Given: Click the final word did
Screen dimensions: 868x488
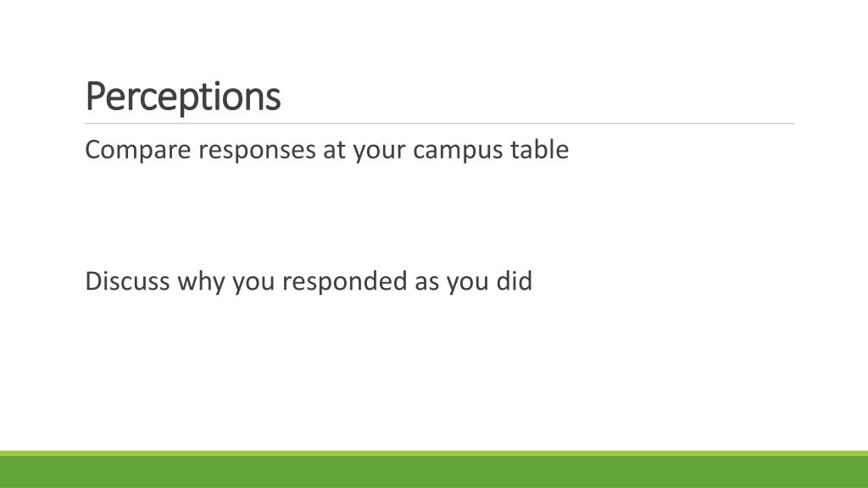Looking at the screenshot, I should click(515, 281).
